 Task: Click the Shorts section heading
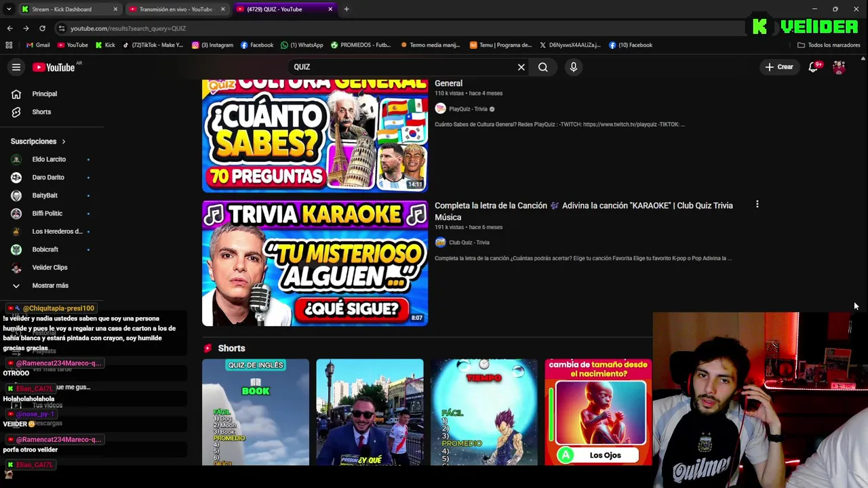coord(231,348)
